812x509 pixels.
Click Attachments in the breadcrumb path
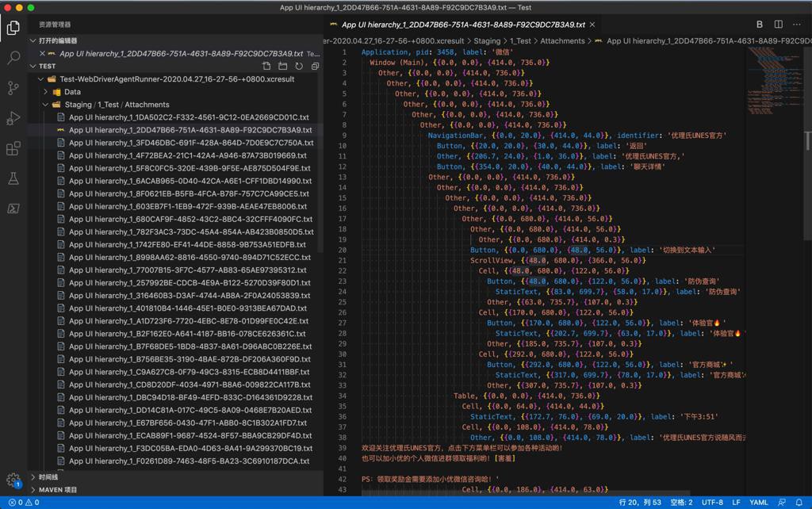click(x=562, y=41)
